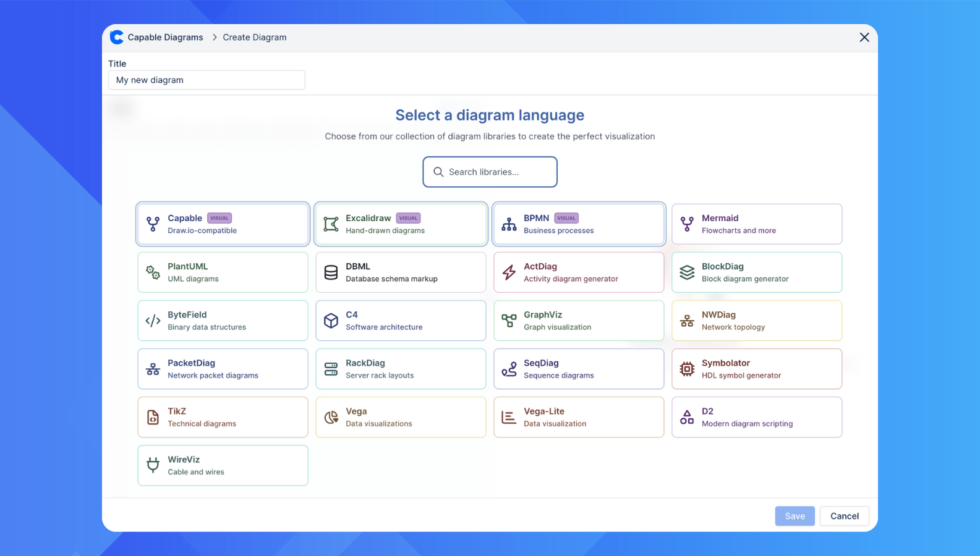Click the "Graph visualization" description

pyautogui.click(x=558, y=327)
